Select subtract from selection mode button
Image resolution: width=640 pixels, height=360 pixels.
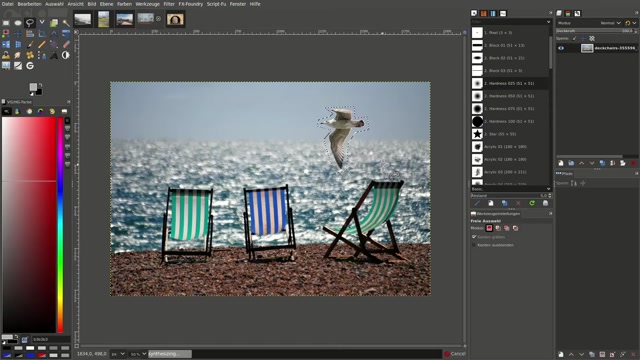pyautogui.click(x=507, y=228)
